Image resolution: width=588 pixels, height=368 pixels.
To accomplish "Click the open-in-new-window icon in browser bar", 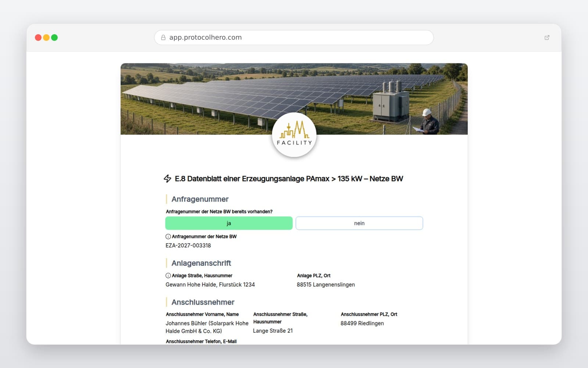I will 547,38.
